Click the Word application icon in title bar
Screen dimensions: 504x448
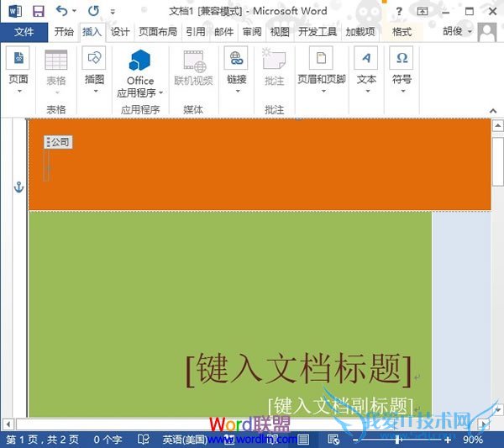click(x=15, y=12)
